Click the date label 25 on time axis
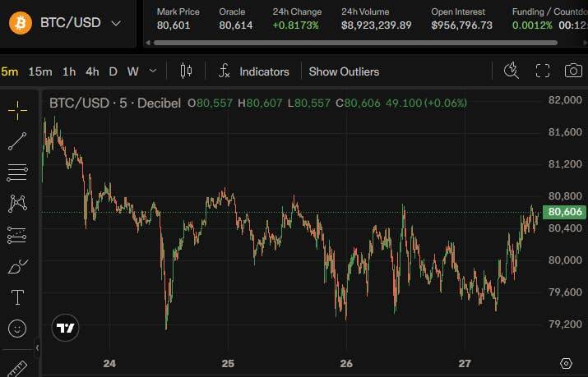Image resolution: width=588 pixels, height=377 pixels. (228, 364)
